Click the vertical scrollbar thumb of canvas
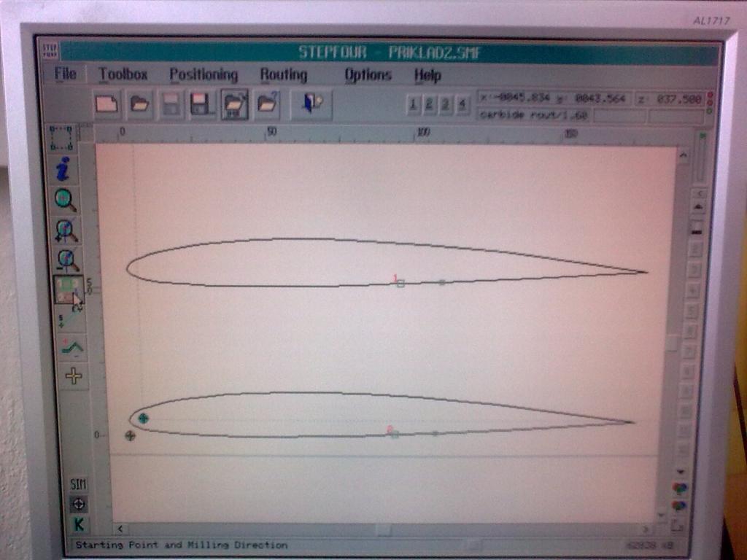 coord(672,342)
